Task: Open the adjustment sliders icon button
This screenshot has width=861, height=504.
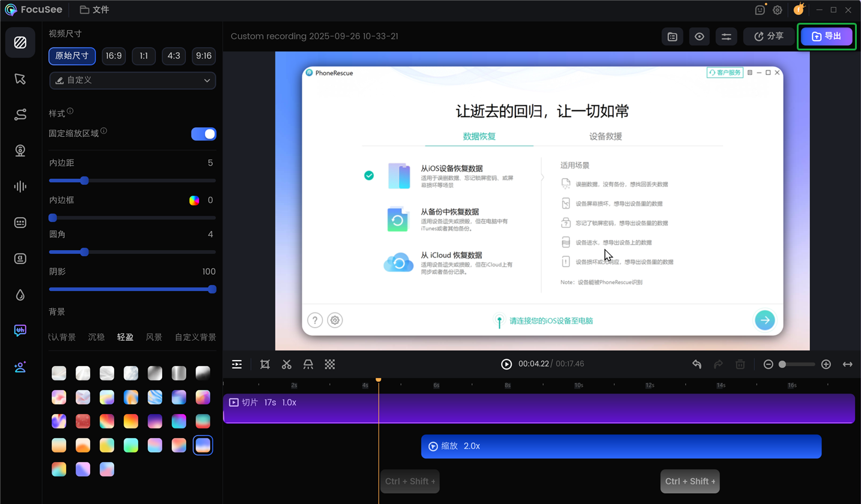Action: tap(727, 37)
